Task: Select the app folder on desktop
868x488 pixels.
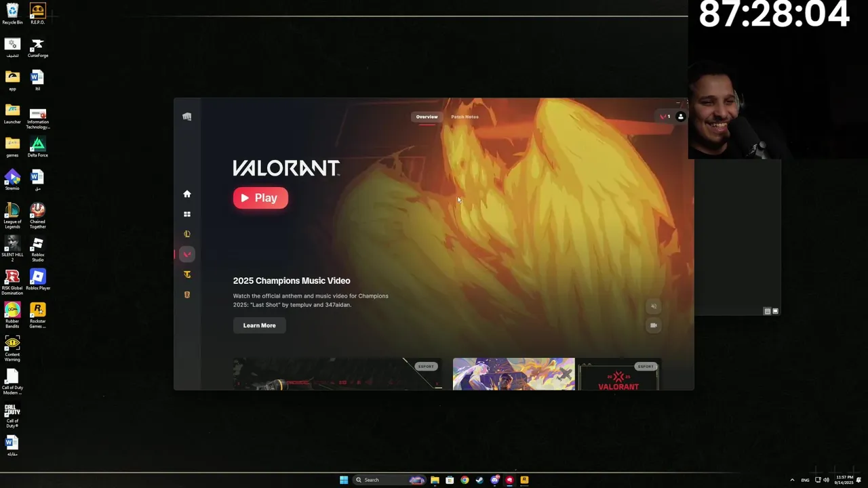Action: [12, 80]
